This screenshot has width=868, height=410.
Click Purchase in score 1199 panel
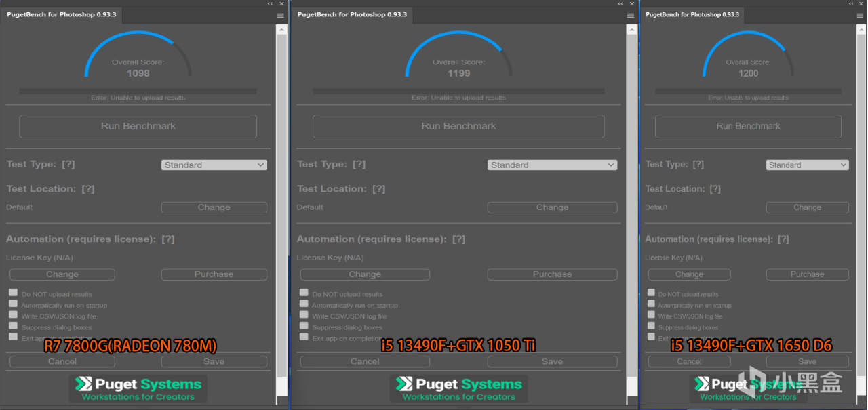(553, 274)
